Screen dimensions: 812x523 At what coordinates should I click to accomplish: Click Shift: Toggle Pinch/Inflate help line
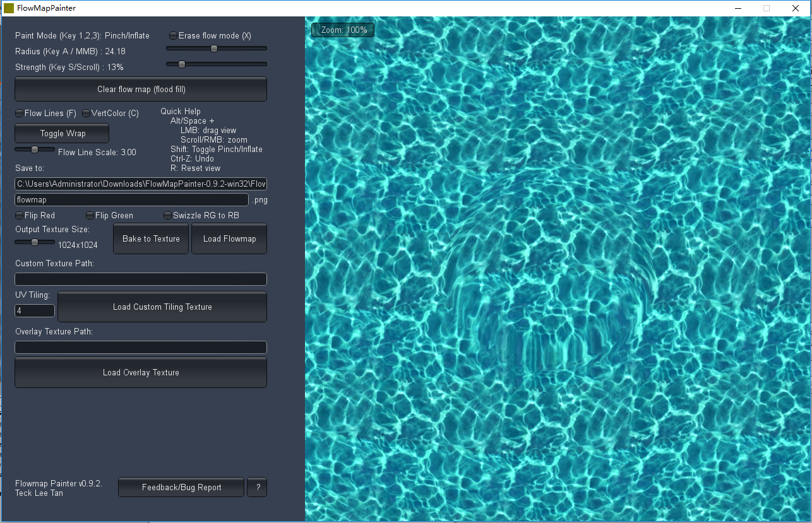pos(217,150)
